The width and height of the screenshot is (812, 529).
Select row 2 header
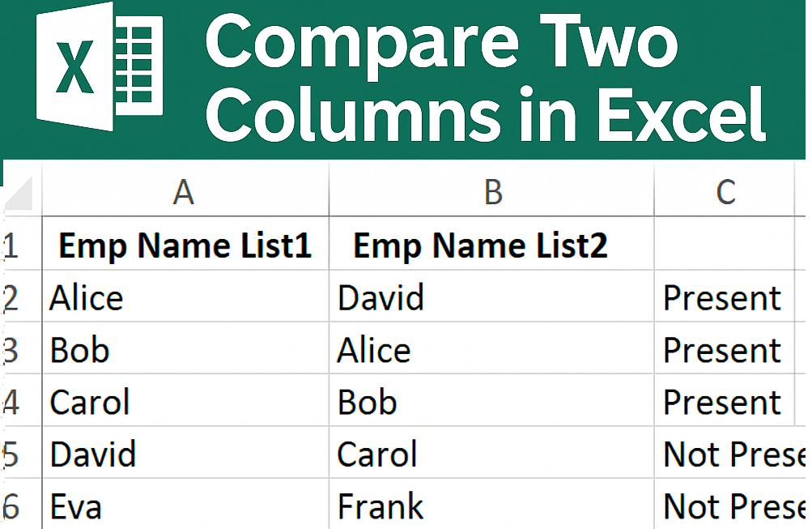[11, 298]
